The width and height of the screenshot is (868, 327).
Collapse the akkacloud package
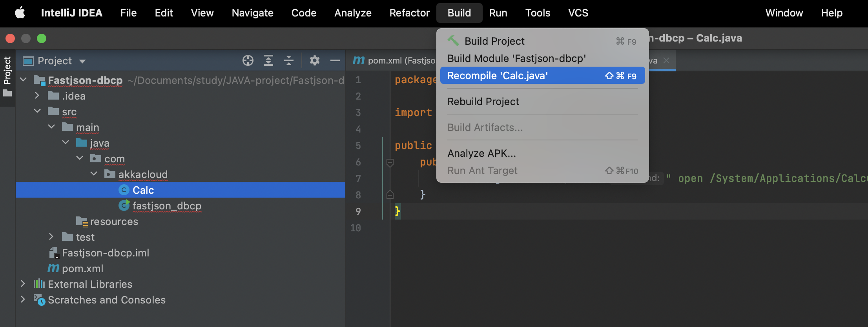click(x=94, y=174)
